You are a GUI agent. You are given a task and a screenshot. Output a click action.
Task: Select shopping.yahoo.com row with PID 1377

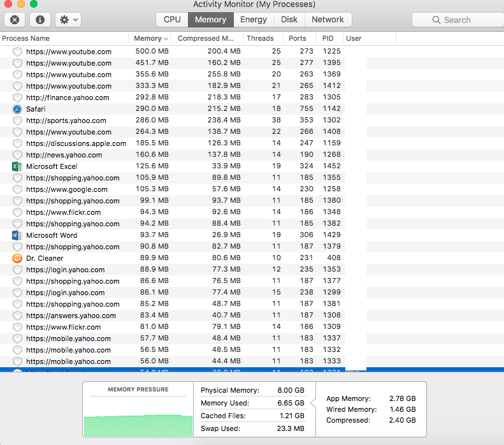coord(252,281)
